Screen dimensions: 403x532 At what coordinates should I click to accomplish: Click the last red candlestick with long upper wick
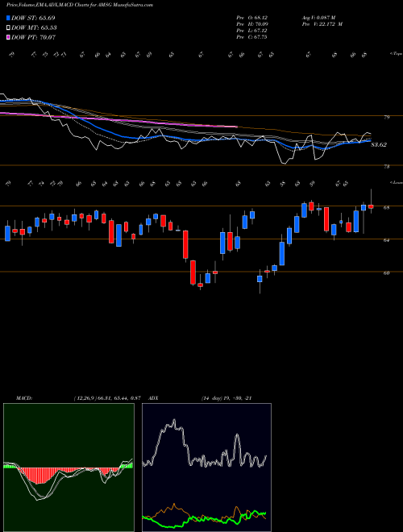(371, 206)
